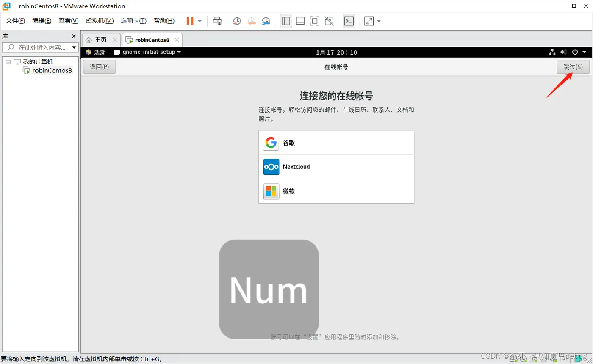Open the GNOME system menu arrow
The width and height of the screenshot is (593, 364).
pos(584,52)
